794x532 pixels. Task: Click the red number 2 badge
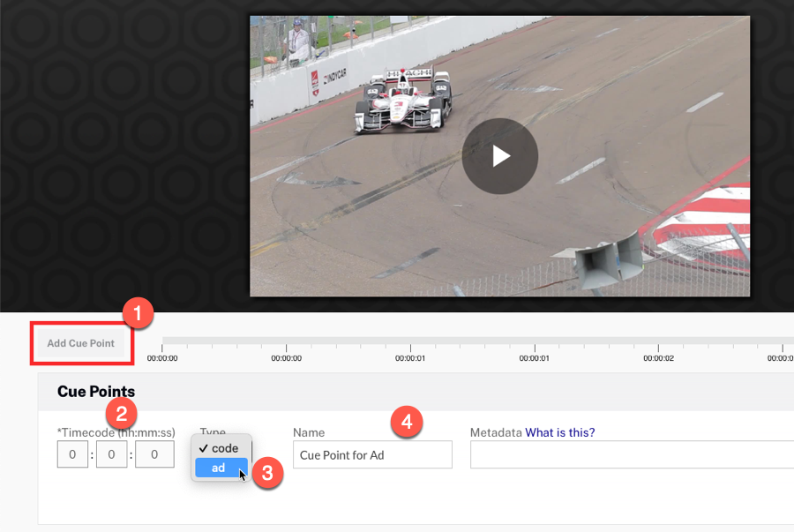click(x=121, y=413)
